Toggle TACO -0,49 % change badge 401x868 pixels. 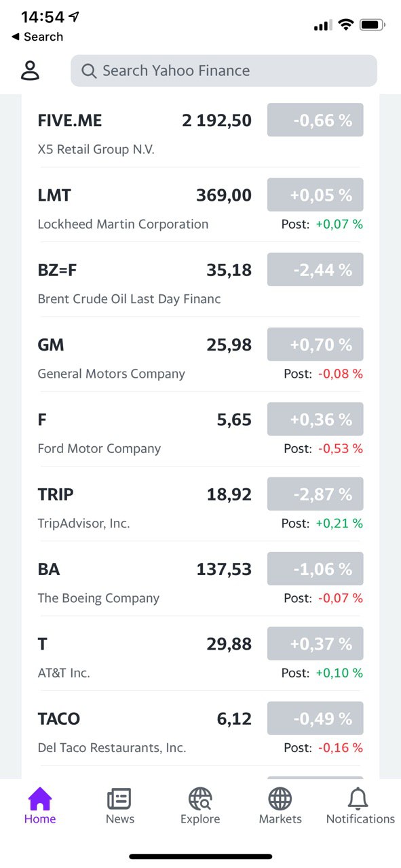point(315,718)
